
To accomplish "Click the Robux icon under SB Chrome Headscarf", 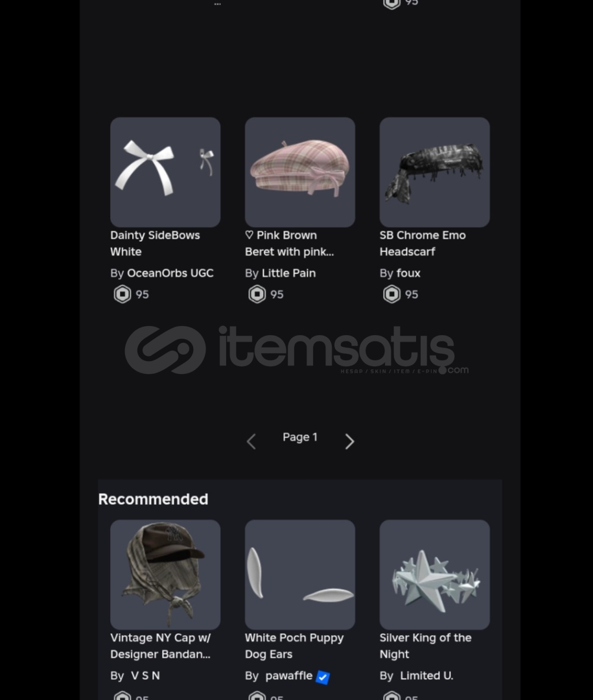I will pos(391,294).
